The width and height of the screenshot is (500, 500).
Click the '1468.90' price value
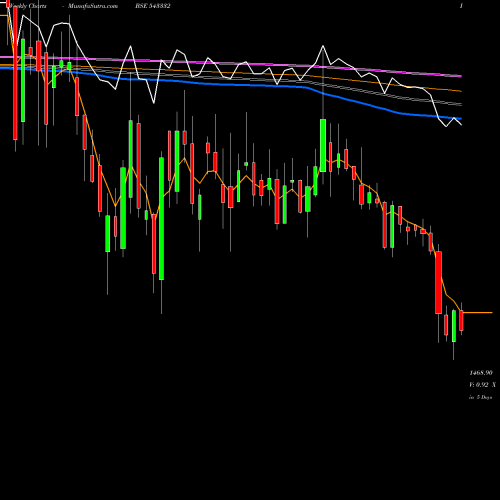pos(481,373)
